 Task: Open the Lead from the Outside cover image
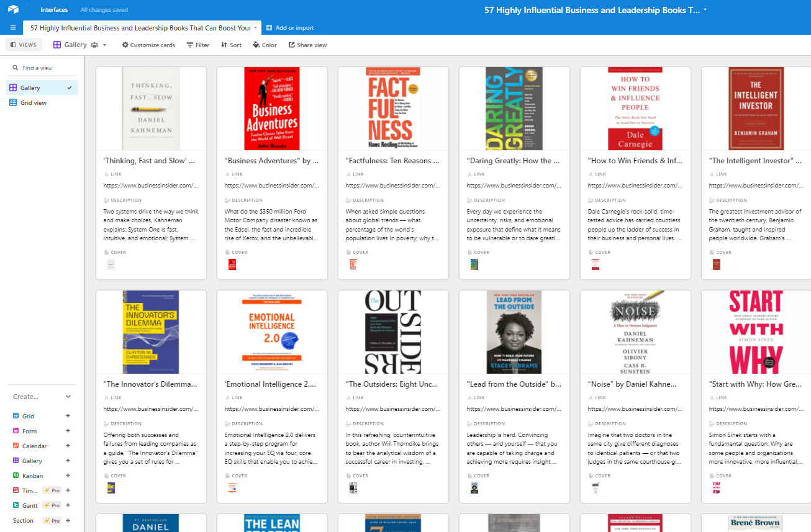[514, 332]
